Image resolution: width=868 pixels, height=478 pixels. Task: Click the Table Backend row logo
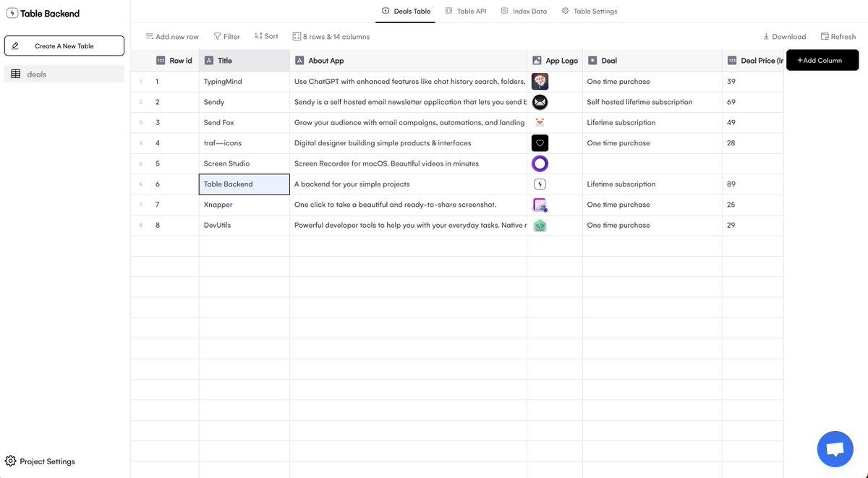(x=540, y=184)
